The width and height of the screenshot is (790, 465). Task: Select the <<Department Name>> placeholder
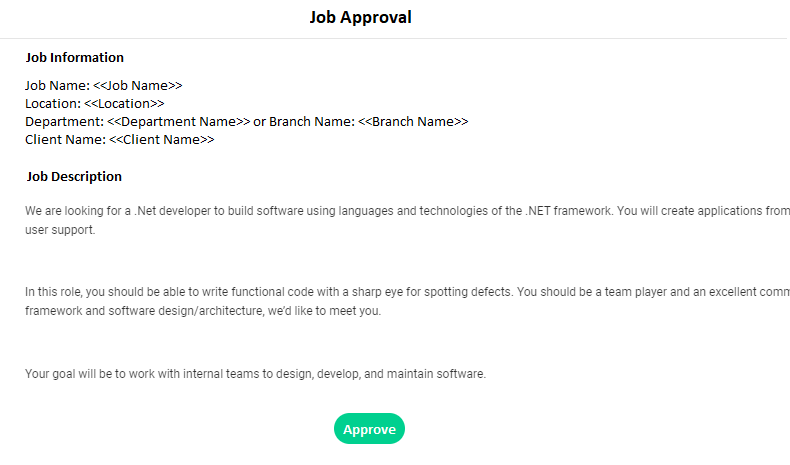[x=178, y=122]
